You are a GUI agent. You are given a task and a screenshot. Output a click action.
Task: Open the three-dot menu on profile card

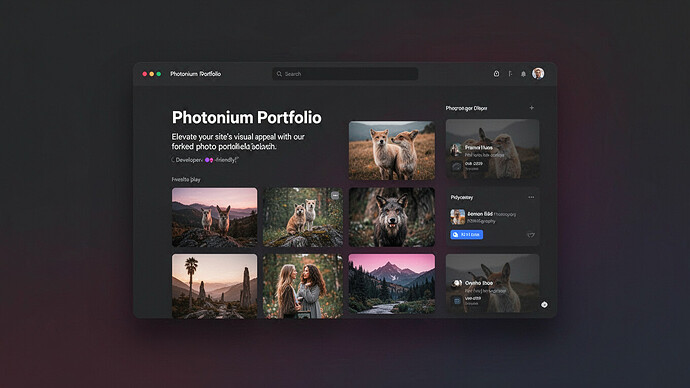tap(531, 197)
